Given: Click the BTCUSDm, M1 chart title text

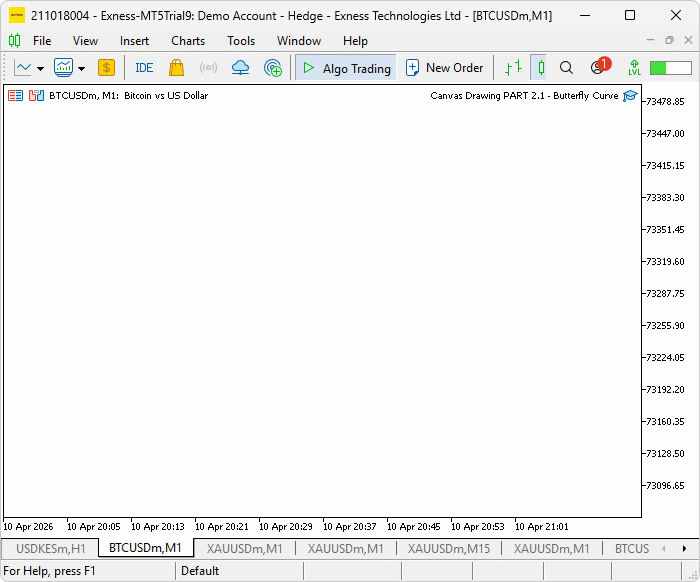Looking at the screenshot, I should 129,96.
